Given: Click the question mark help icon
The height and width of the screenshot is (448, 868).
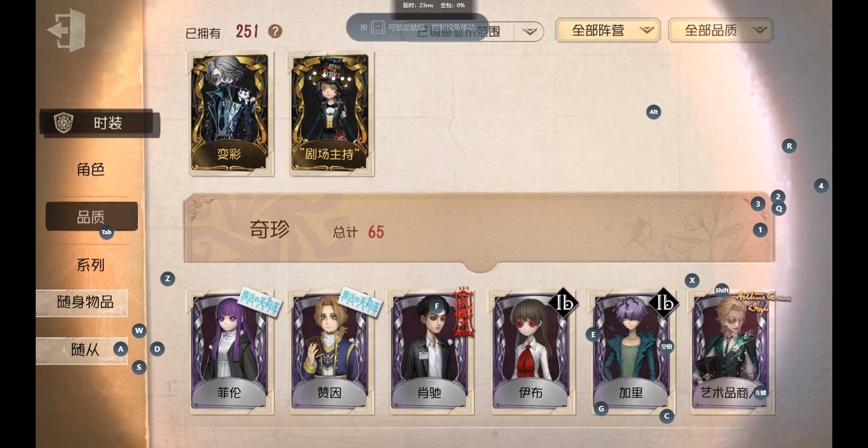Looking at the screenshot, I should 275,31.
